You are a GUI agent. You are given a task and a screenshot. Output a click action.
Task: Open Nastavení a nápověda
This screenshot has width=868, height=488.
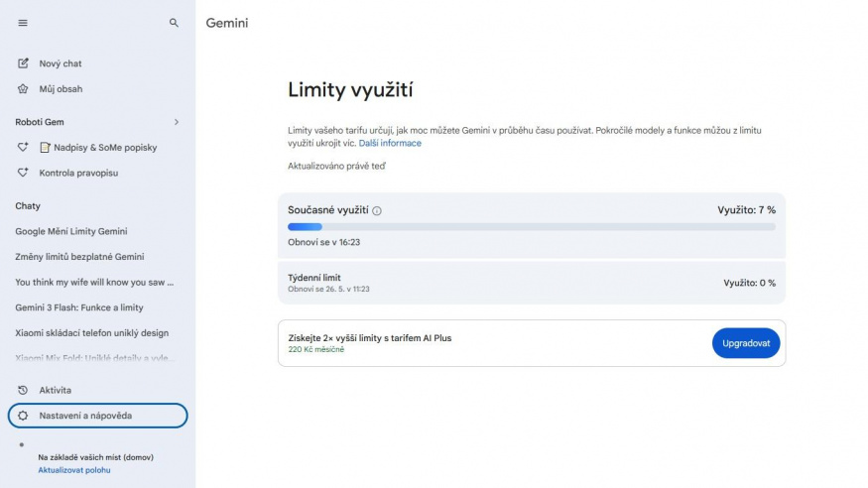coord(98,416)
